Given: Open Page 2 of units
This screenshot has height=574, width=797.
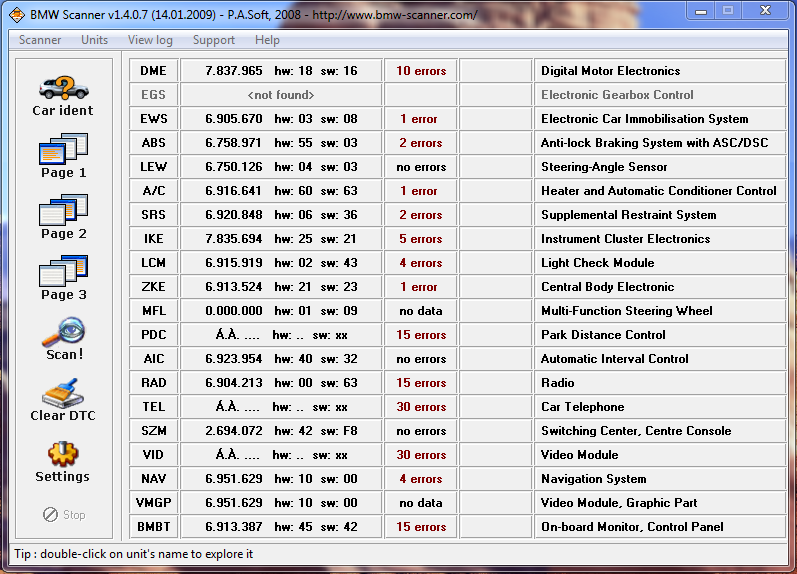Looking at the screenshot, I should (x=64, y=218).
